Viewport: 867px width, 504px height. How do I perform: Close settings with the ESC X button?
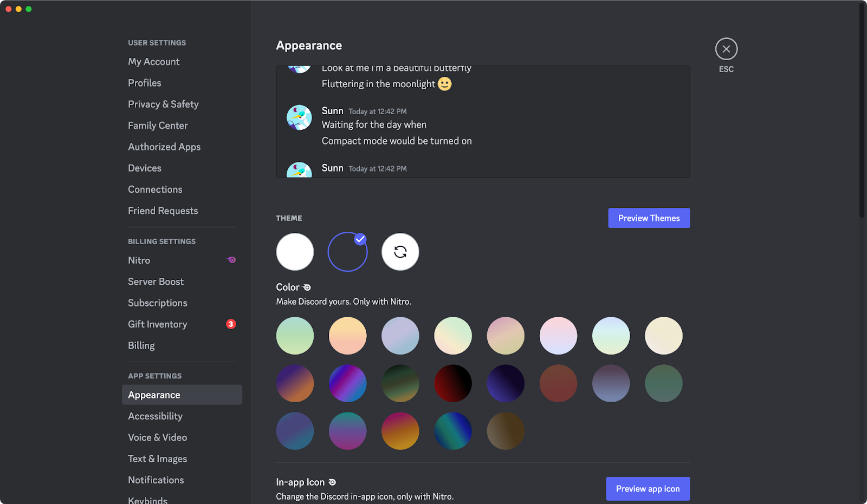click(726, 49)
